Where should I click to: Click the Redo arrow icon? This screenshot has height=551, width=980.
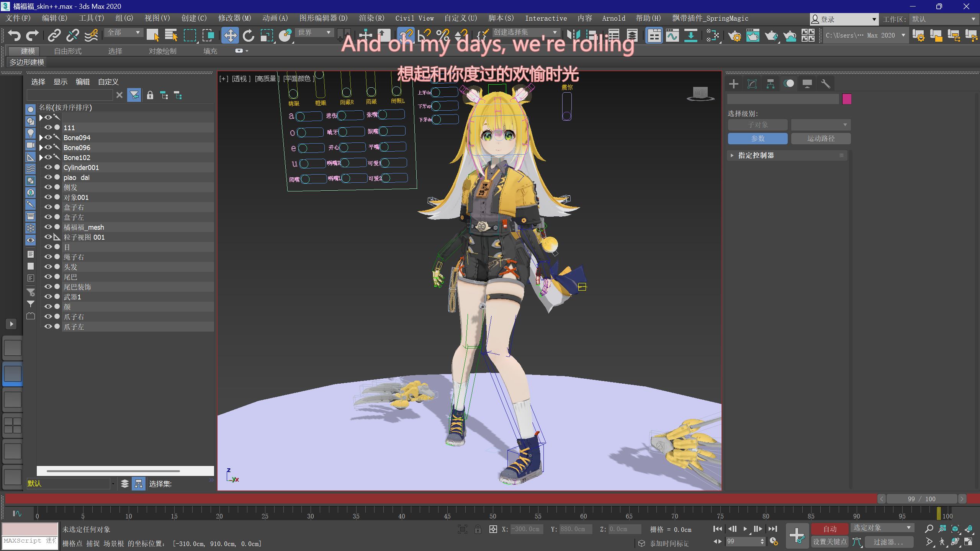tap(32, 35)
